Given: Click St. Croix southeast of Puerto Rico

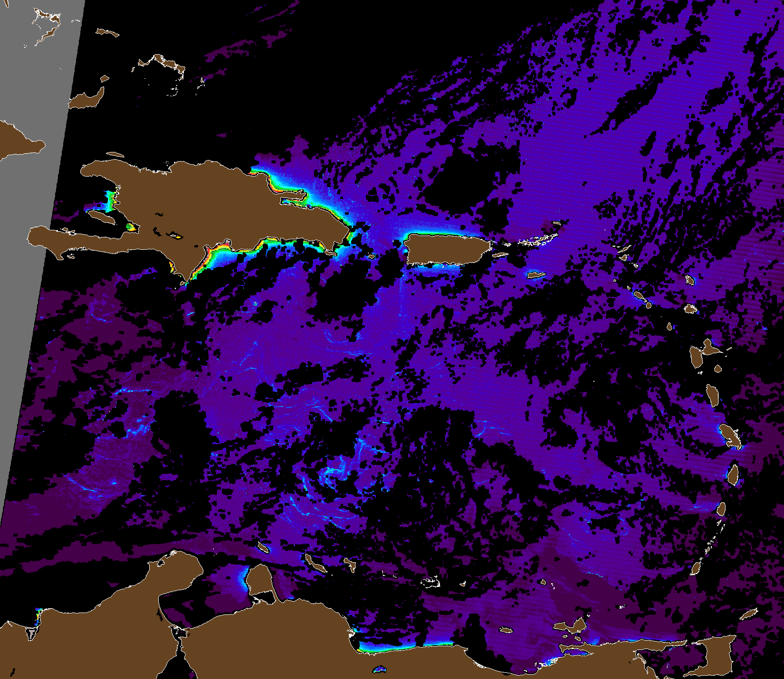Looking at the screenshot, I should (535, 275).
